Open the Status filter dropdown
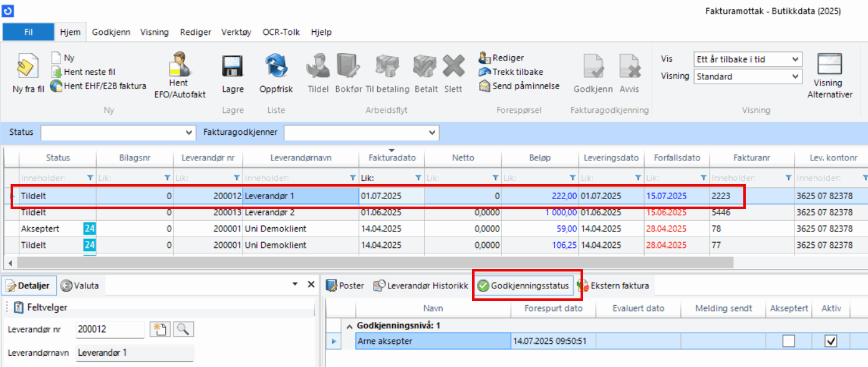868x367 pixels. (x=190, y=133)
